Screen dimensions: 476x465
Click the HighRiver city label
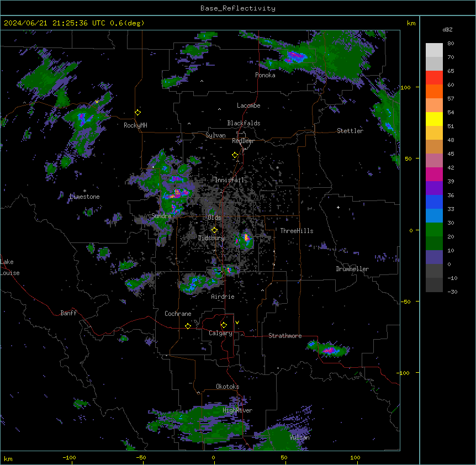coord(237,410)
